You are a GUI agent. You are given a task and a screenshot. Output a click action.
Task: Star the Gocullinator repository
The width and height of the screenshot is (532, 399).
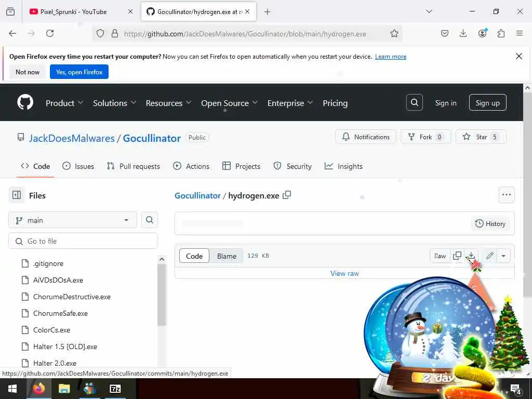tap(481, 137)
